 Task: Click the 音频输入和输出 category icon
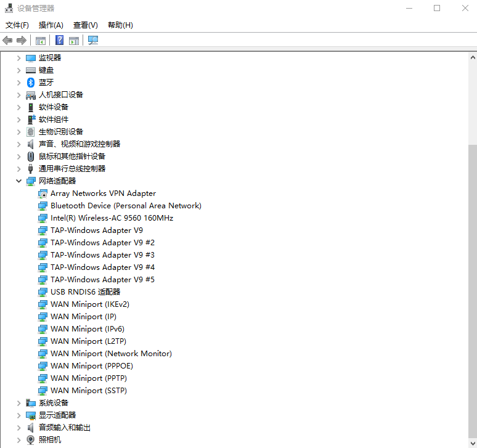click(30, 428)
